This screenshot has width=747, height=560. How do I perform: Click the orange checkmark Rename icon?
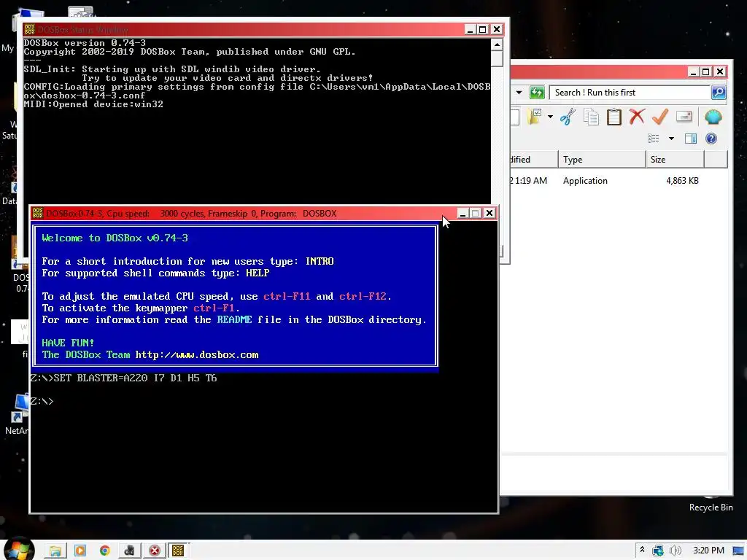coord(659,117)
